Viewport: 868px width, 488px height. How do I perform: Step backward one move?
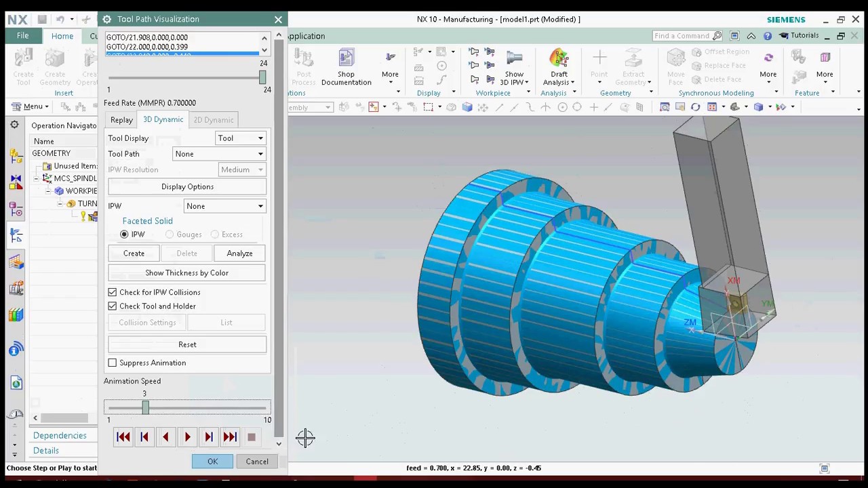tap(144, 437)
